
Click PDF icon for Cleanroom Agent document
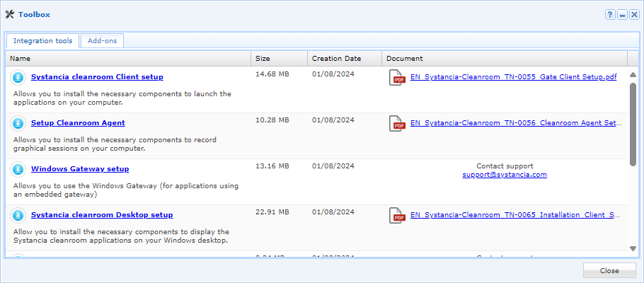point(398,124)
